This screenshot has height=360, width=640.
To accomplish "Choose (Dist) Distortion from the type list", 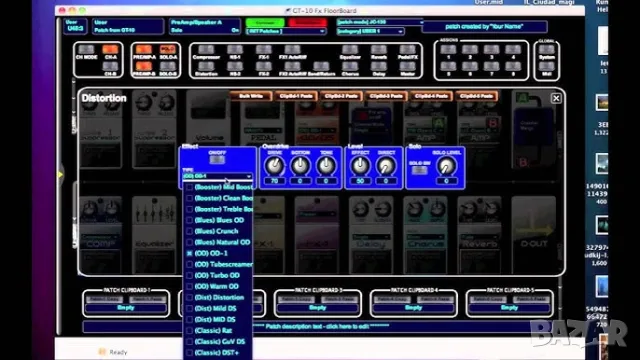I will click(218, 298).
